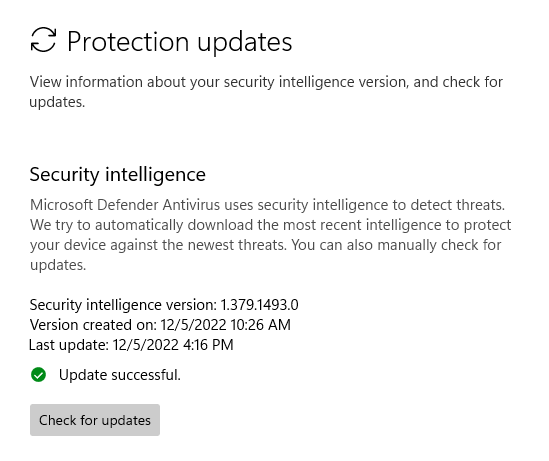This screenshot has width=549, height=461.
Task: Click the 12/5/2022 4:16 PM timestamp
Action: pos(173,345)
